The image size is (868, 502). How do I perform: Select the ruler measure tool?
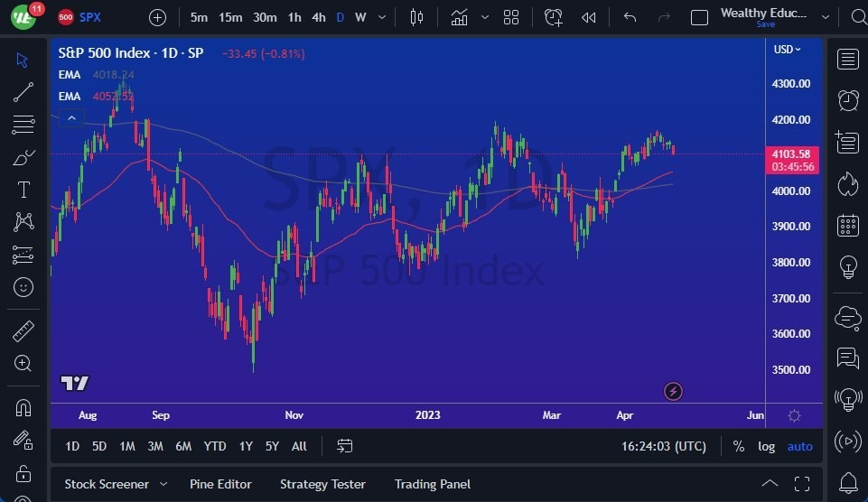pyautogui.click(x=23, y=331)
